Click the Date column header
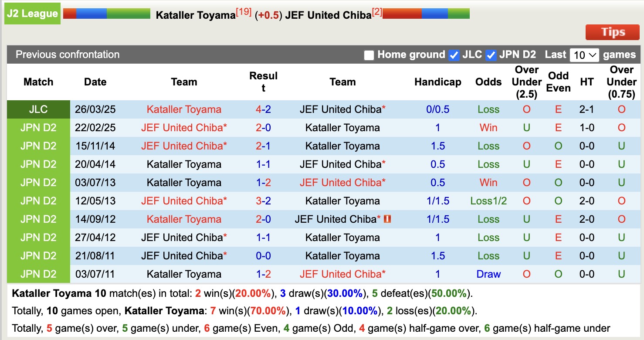Viewport: 644px width, 340px height. (x=95, y=82)
